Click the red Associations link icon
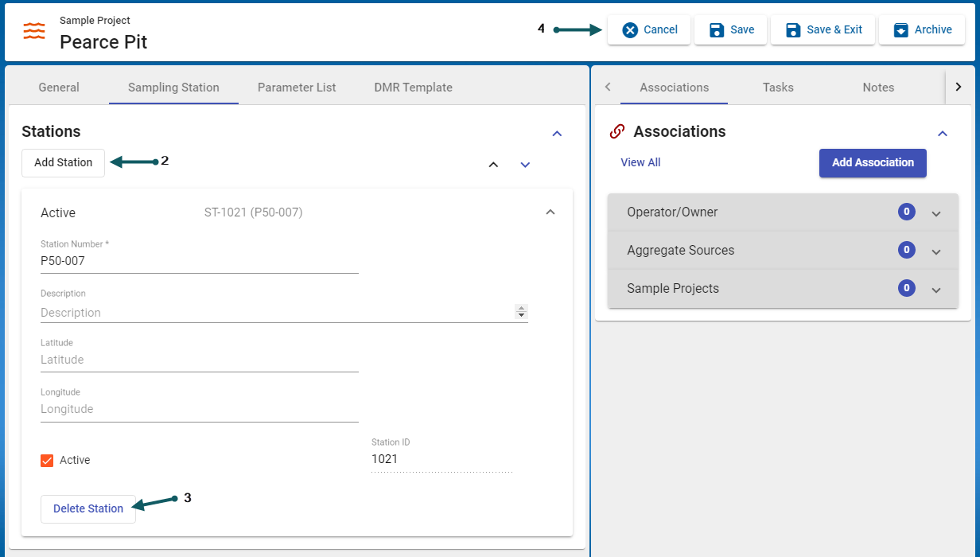Screen dimensions: 980x557 pos(616,132)
